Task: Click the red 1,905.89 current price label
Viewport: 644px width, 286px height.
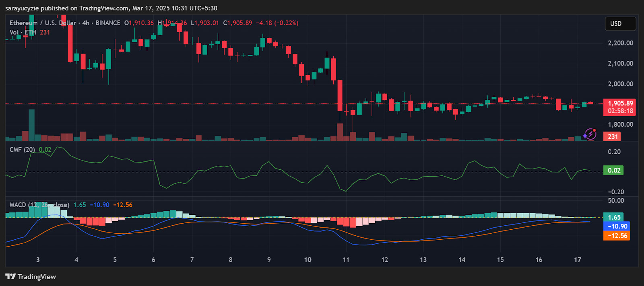Action: pos(620,103)
